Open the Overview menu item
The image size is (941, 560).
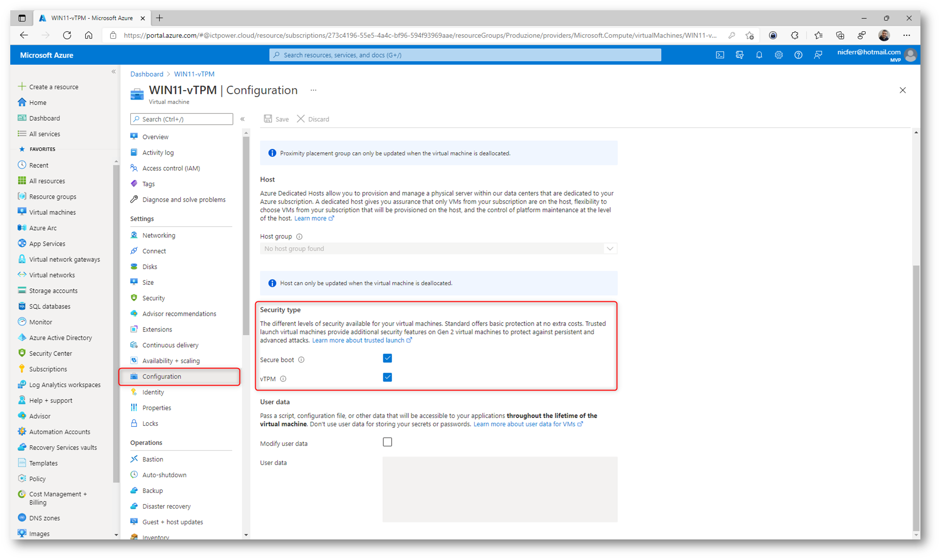[x=155, y=137]
